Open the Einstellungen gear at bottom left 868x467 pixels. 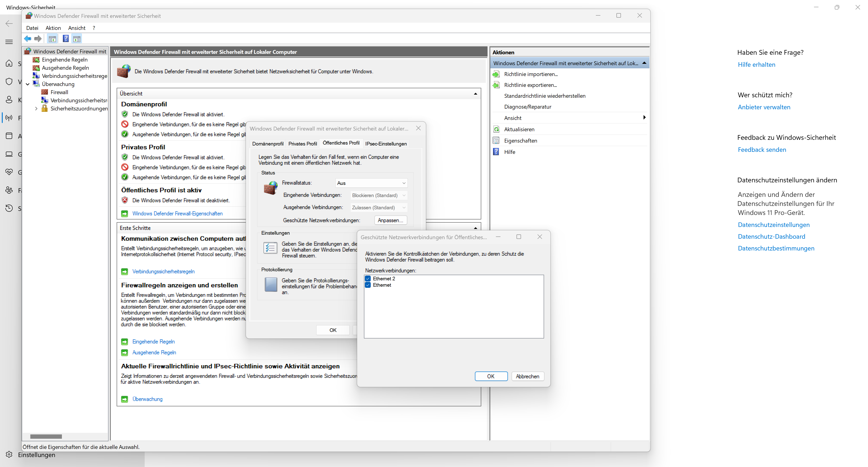click(x=9, y=455)
